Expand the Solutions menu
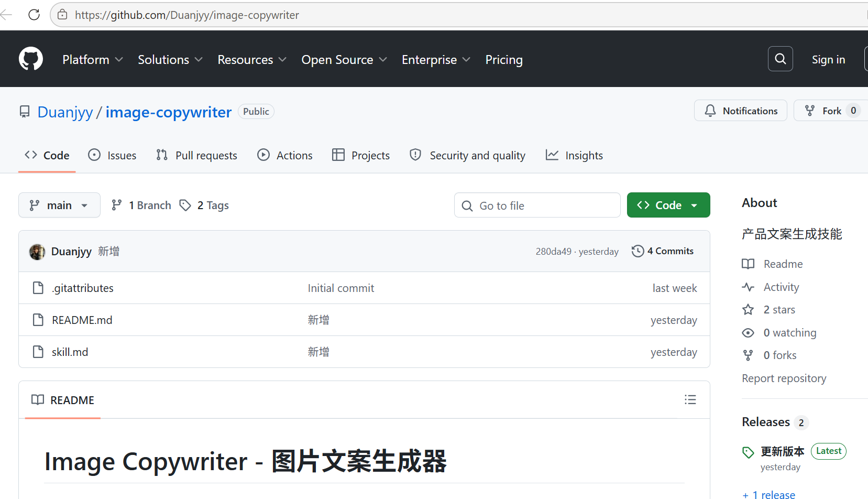The width and height of the screenshot is (868, 499). (x=170, y=60)
